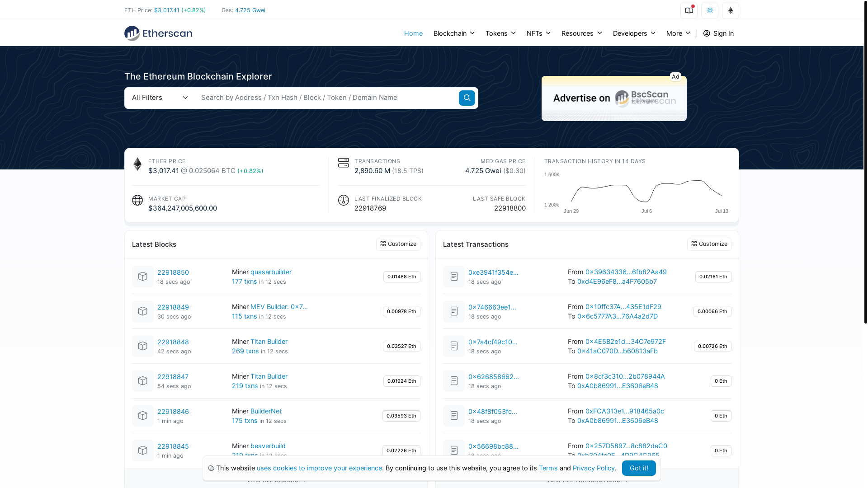Click document icon for txn 0x626858662

tap(454, 381)
